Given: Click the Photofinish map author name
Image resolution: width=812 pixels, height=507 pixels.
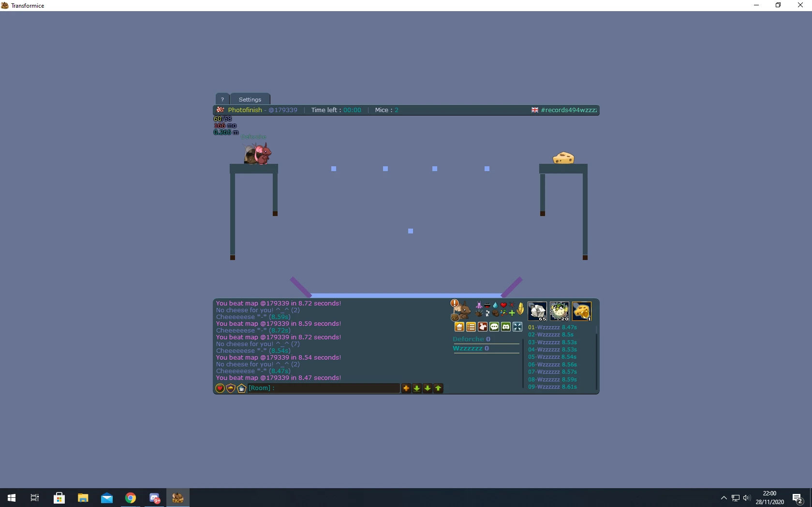Looking at the screenshot, I should [245, 110].
